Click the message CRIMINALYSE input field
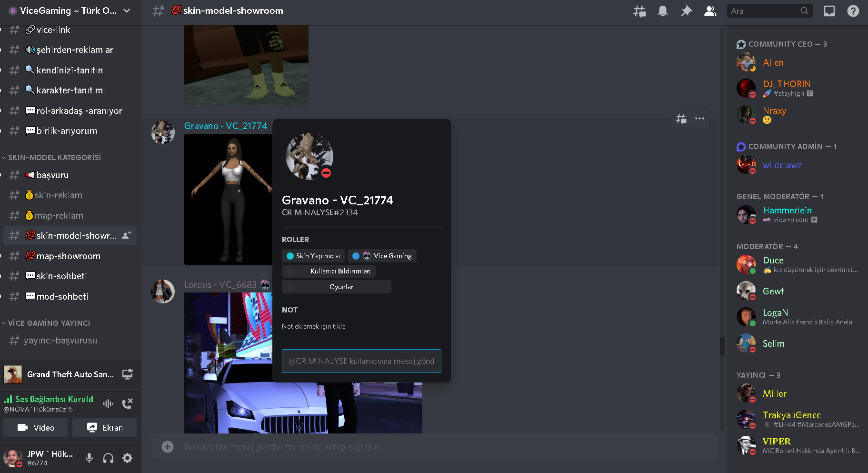Screen dimensions: 868x473 point(361,361)
